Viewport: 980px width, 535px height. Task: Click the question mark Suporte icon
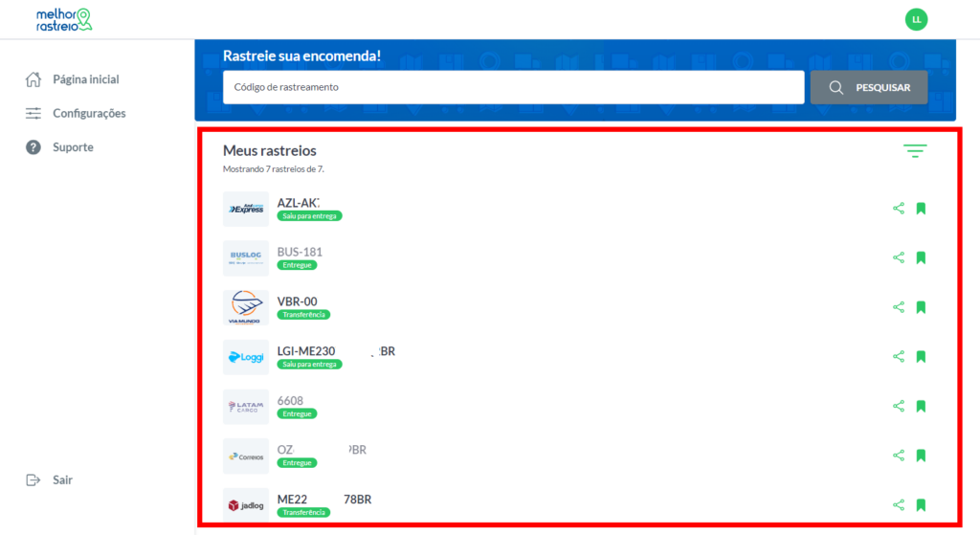click(33, 146)
